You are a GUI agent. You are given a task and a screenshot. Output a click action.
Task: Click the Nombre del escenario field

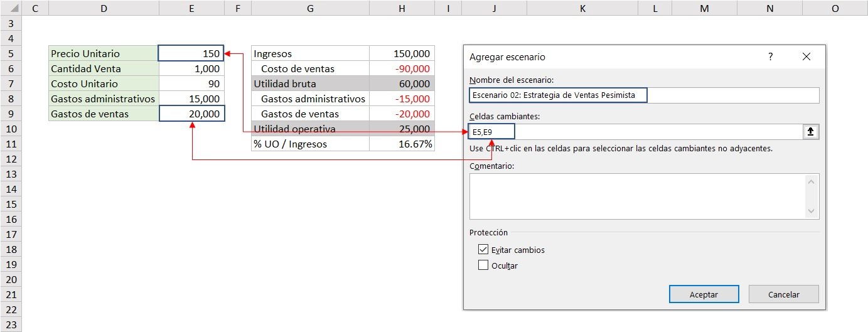click(x=644, y=95)
